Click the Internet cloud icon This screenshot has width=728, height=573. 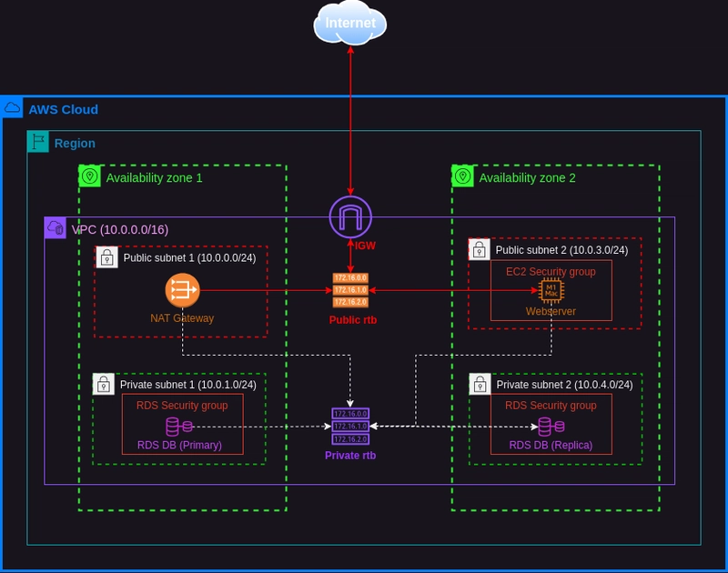click(x=350, y=22)
